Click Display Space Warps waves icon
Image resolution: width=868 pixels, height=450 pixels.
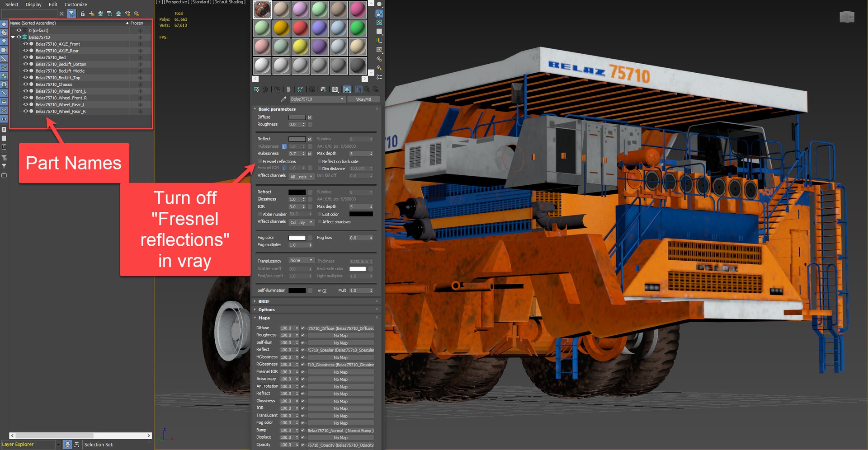pos(4,67)
